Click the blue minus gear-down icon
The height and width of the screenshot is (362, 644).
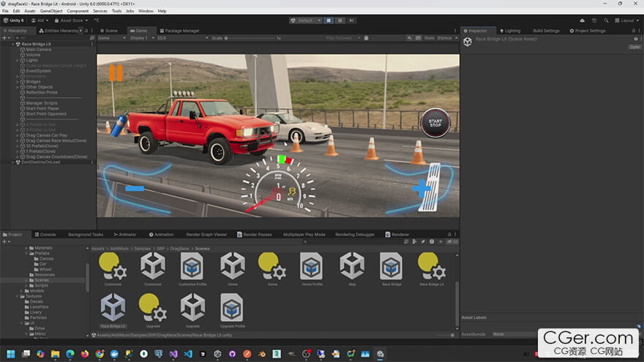(135, 189)
